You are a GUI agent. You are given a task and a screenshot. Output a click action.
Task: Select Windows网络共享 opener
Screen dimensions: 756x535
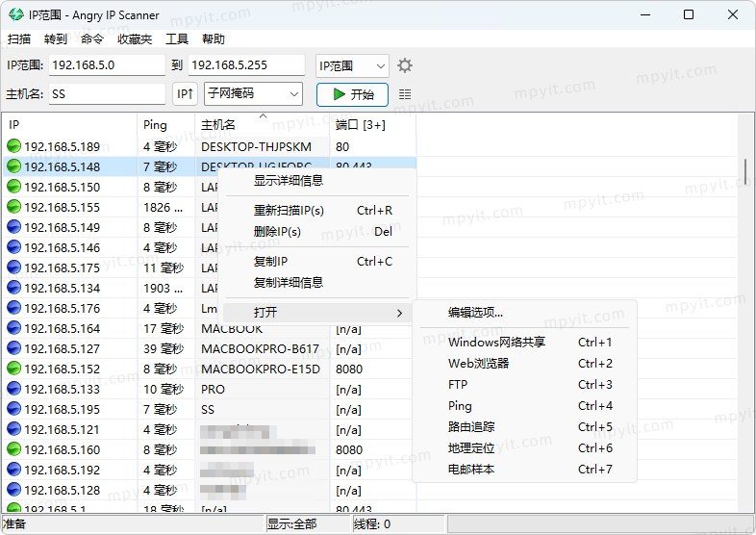pyautogui.click(x=524, y=342)
